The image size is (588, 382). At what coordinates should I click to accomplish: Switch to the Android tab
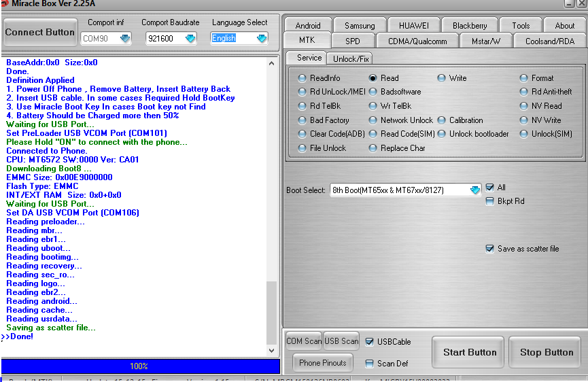coord(308,26)
